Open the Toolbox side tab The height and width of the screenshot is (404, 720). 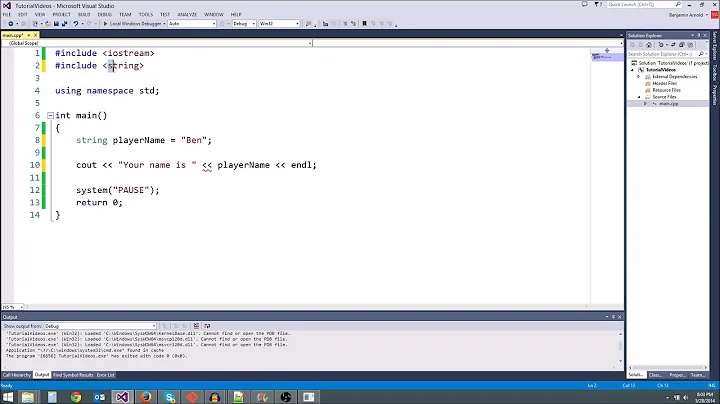714,72
